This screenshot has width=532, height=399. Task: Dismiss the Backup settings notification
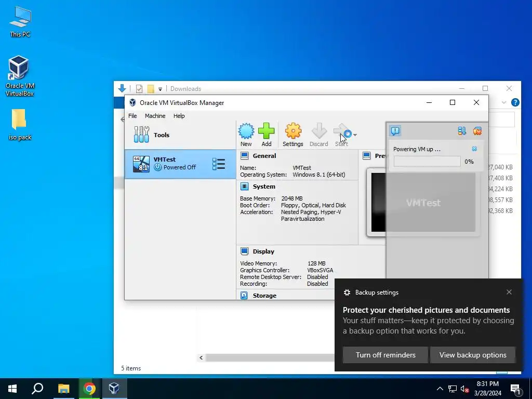click(509, 292)
